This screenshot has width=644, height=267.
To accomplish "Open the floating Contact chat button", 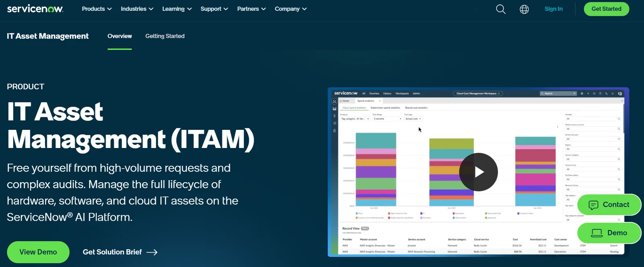I will click(x=609, y=205).
